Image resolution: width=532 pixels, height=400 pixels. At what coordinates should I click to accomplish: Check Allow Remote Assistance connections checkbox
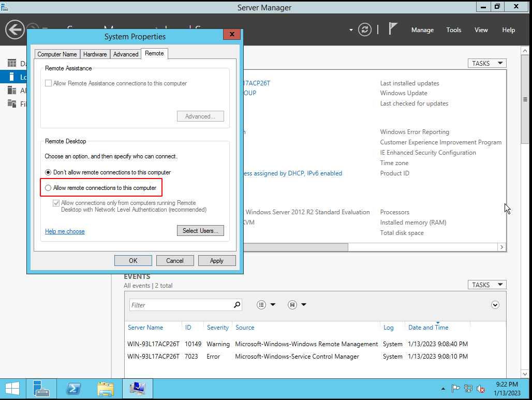tap(48, 83)
